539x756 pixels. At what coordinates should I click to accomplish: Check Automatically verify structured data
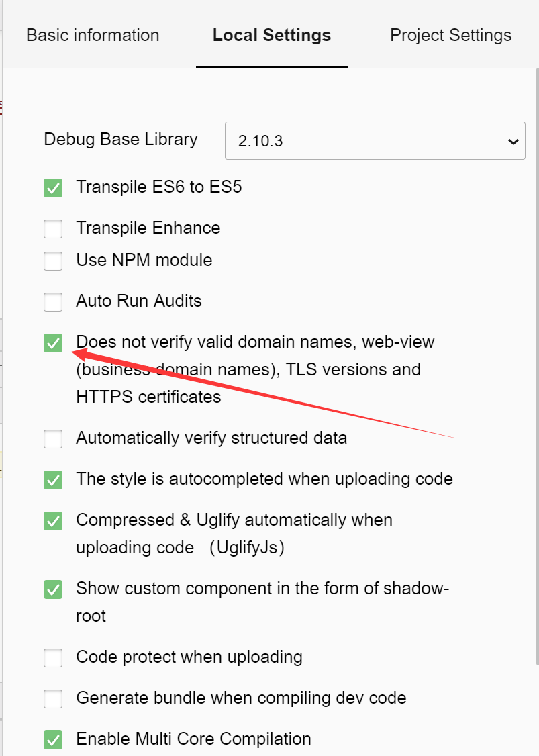[53, 438]
